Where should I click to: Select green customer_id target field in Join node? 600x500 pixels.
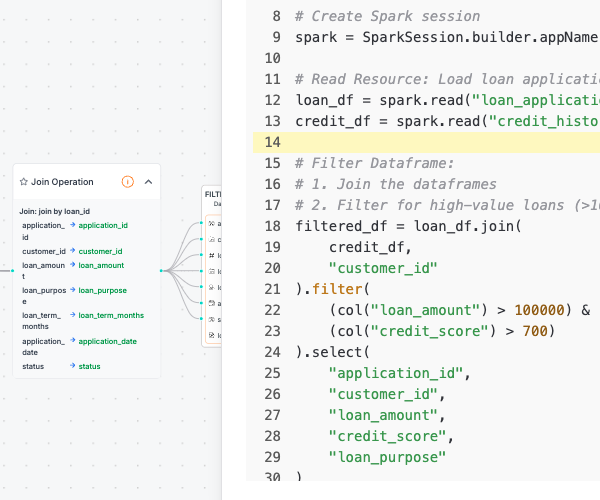[100, 251]
